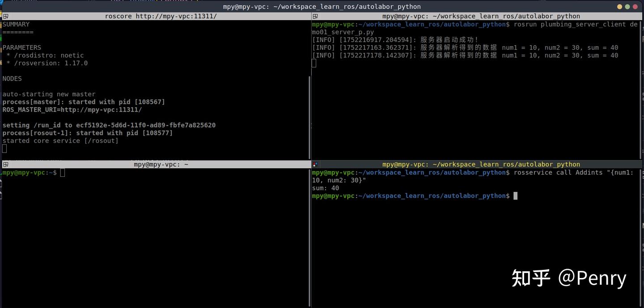Open the broadcast grouping menu for the roscore terminal
The width and height of the screenshot is (644, 308).
pyautogui.click(x=5, y=16)
